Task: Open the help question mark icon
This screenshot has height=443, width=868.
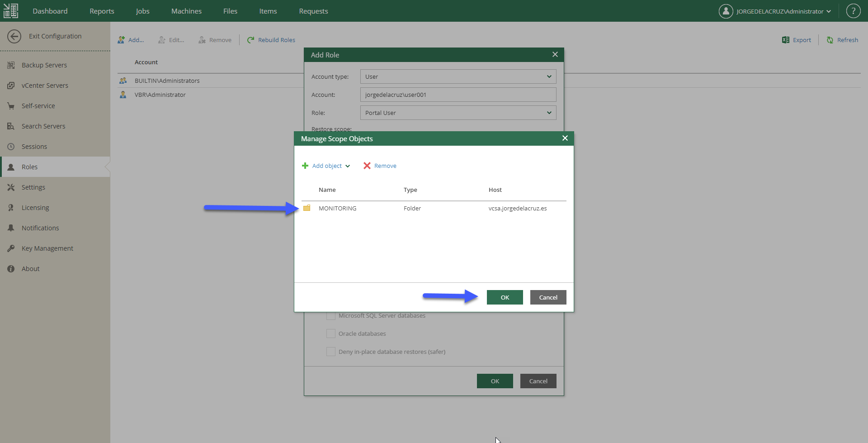Action: [x=853, y=11]
